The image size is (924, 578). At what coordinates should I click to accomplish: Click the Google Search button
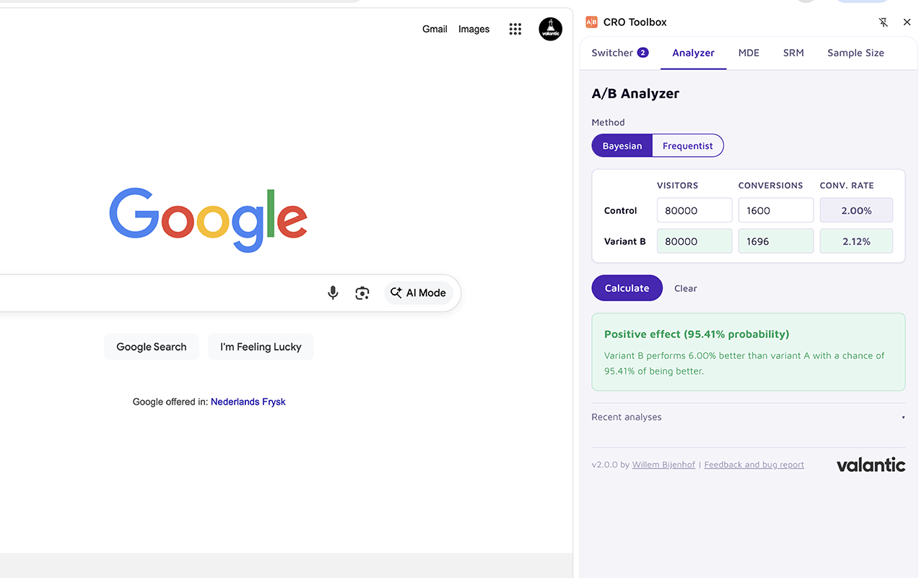click(x=152, y=347)
